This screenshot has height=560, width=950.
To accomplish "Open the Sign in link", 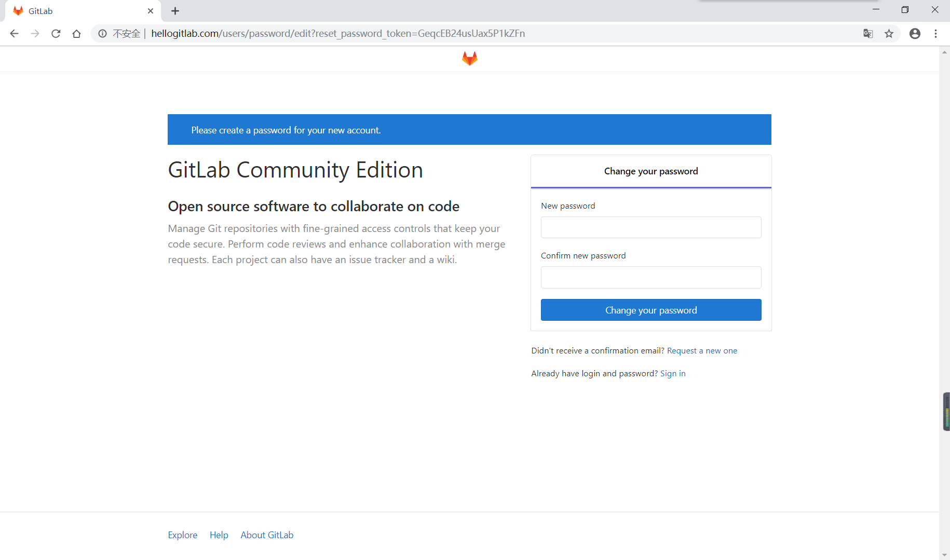I will (673, 374).
